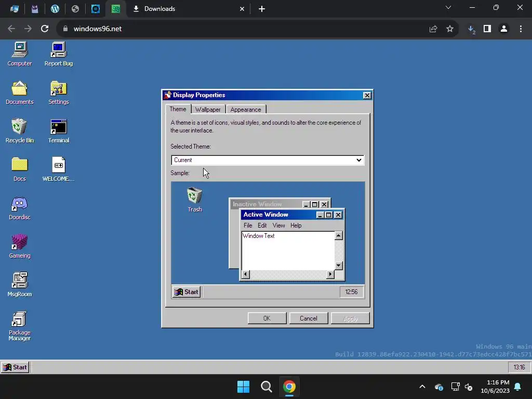Click Edit menu in sample Active Window
The height and width of the screenshot is (399, 532).
[x=262, y=225]
